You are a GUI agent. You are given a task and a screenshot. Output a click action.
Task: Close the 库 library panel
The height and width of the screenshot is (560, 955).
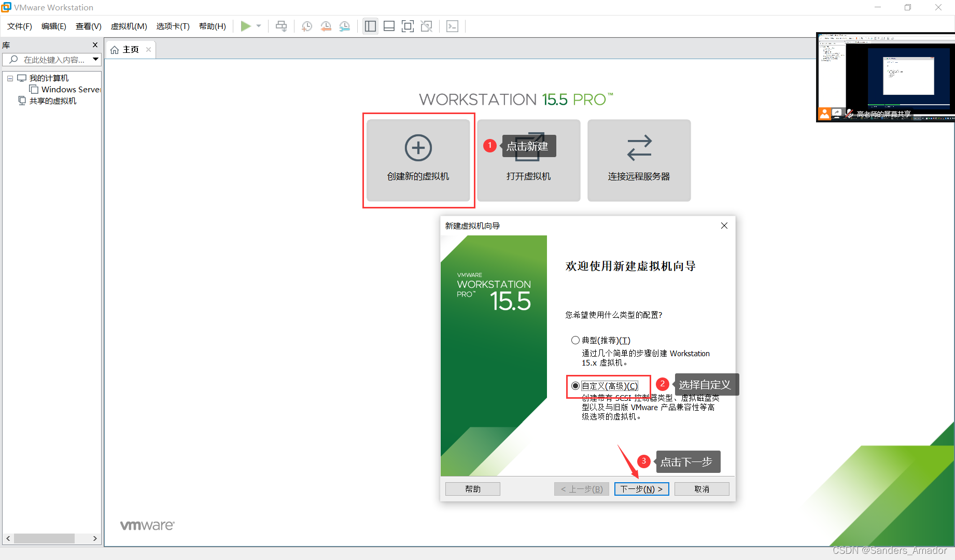click(x=95, y=45)
